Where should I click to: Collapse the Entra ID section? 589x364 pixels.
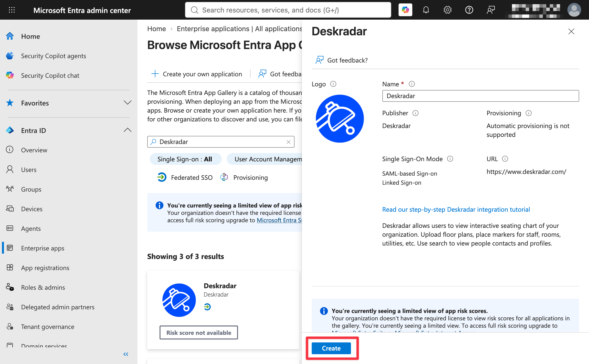[127, 130]
